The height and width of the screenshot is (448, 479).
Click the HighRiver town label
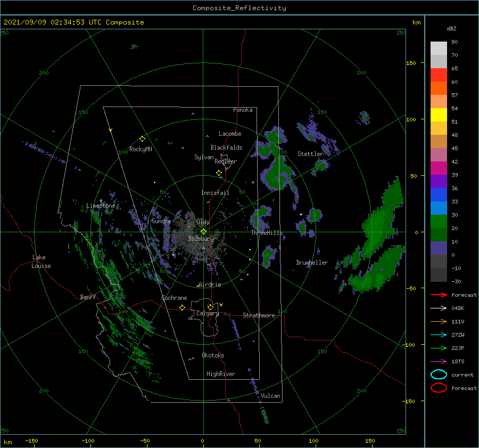pos(221,374)
